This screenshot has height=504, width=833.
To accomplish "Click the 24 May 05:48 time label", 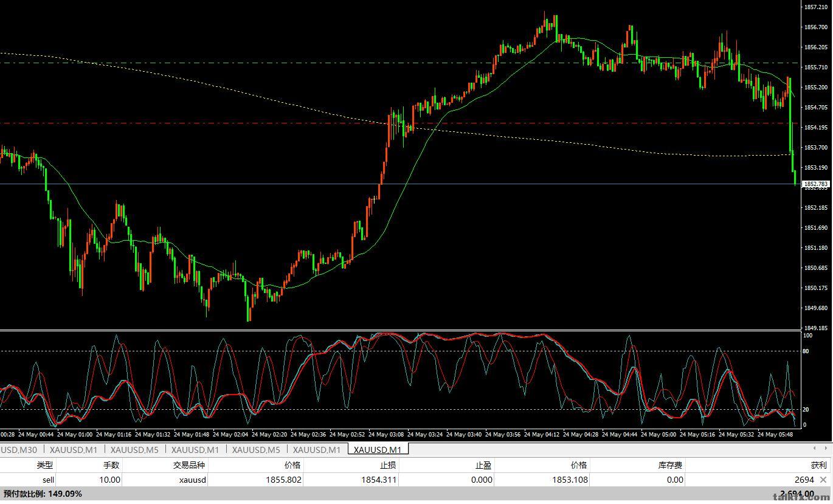I will pos(775,435).
